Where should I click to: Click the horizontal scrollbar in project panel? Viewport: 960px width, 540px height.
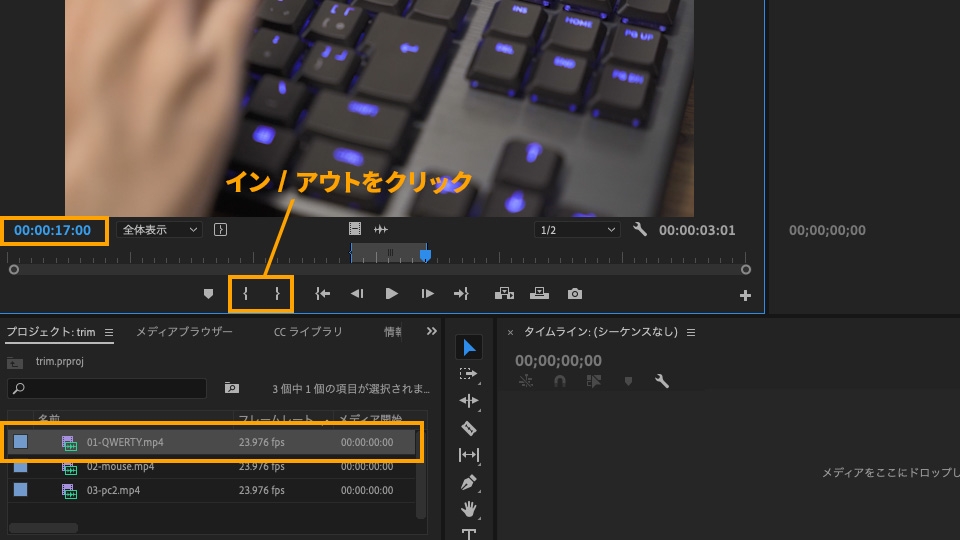[x=43, y=528]
